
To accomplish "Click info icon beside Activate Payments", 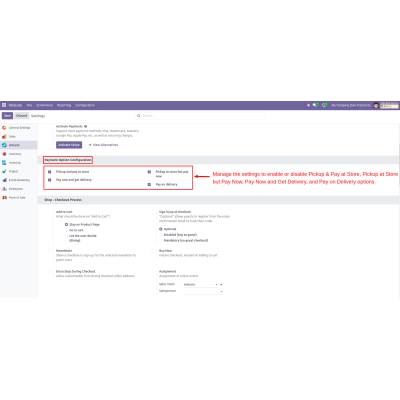I will point(86,126).
